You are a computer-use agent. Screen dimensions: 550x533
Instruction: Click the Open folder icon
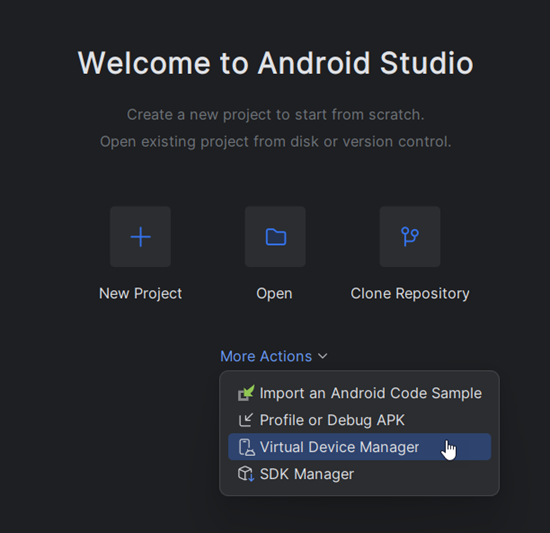click(275, 237)
